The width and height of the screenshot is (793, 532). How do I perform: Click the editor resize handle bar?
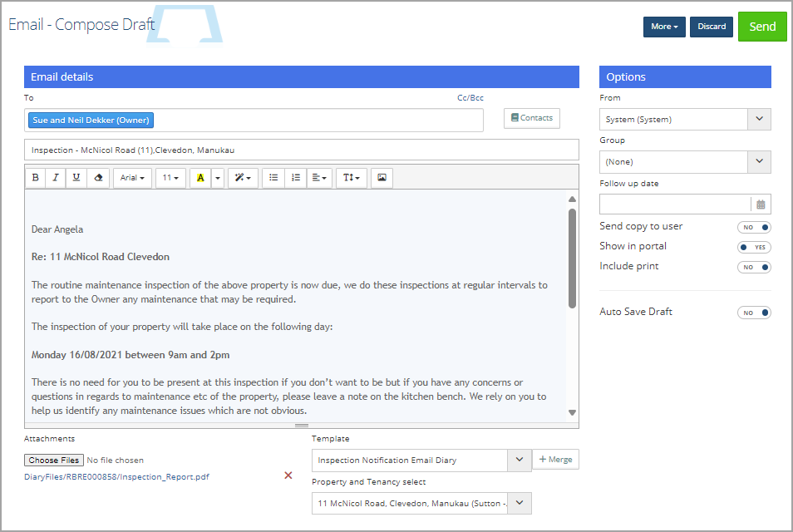[x=302, y=426]
